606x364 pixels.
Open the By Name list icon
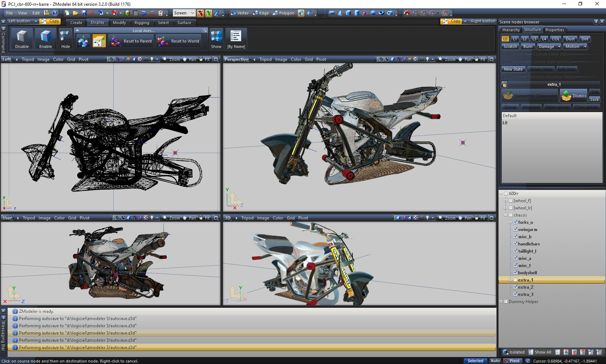[x=236, y=36]
